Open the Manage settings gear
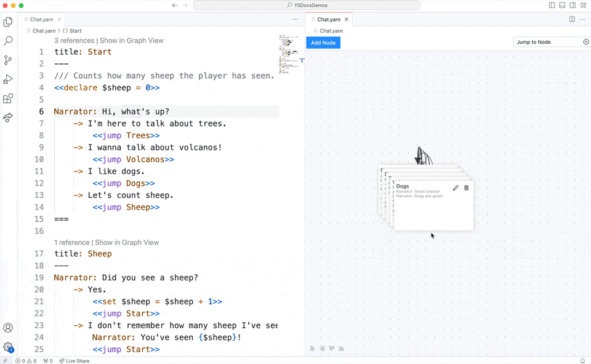591x364 pixels. point(8,347)
